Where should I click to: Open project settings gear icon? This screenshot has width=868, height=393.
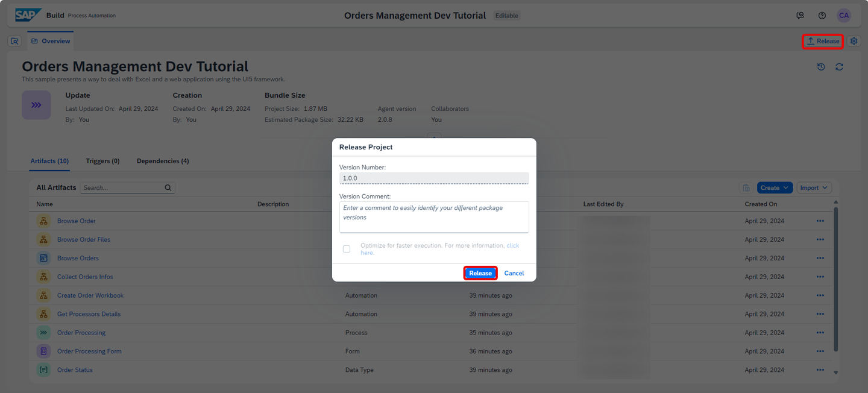pyautogui.click(x=854, y=41)
